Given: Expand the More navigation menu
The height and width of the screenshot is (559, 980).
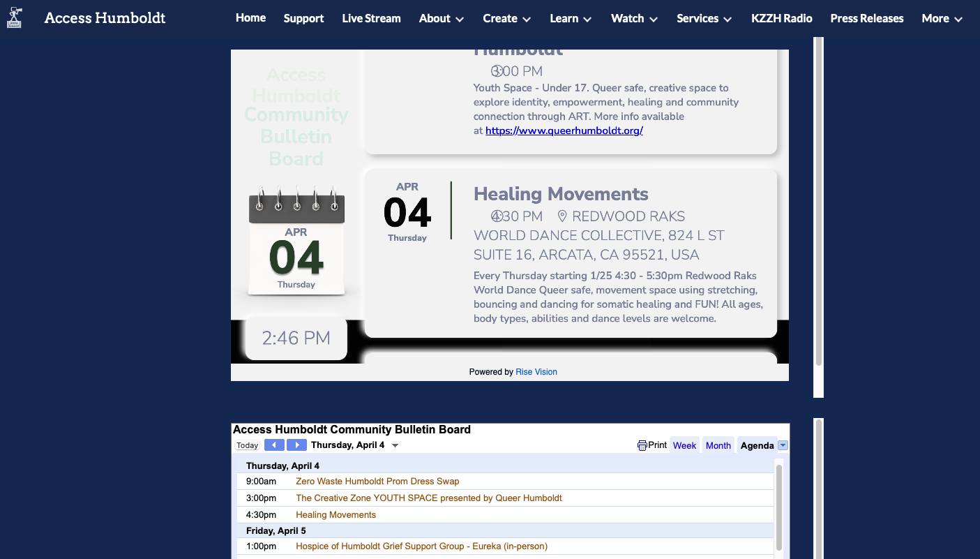Looking at the screenshot, I should 942,19.
